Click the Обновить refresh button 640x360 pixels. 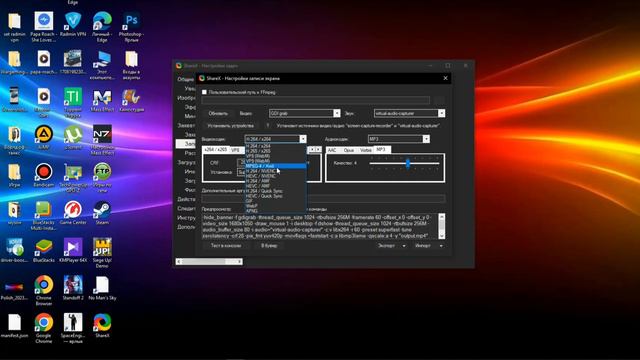pos(218,113)
